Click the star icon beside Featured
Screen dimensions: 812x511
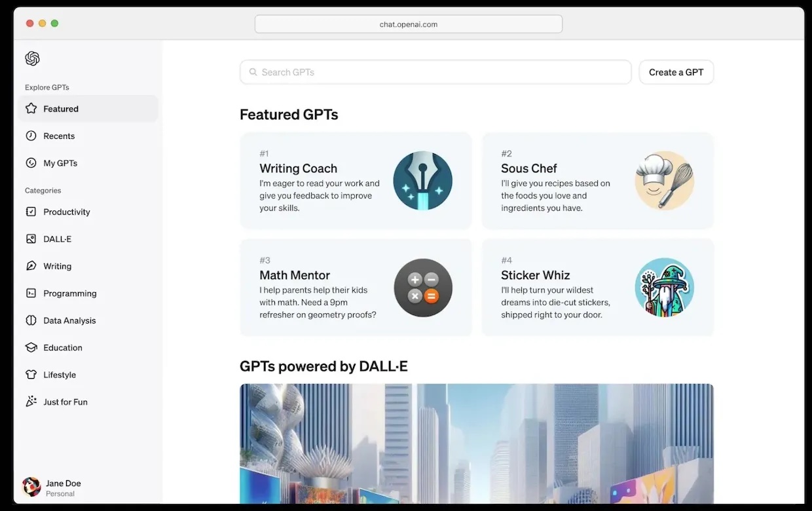(x=31, y=109)
